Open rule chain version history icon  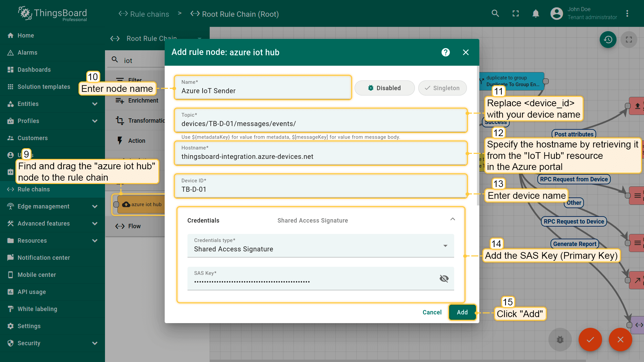click(x=608, y=40)
